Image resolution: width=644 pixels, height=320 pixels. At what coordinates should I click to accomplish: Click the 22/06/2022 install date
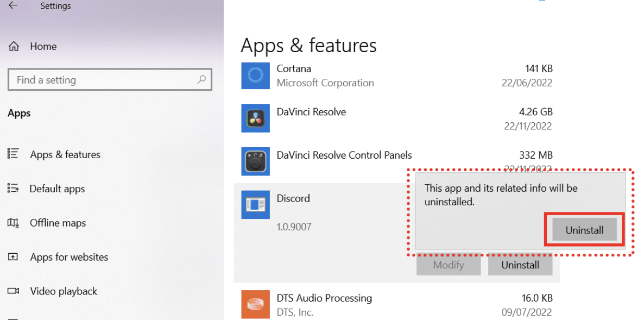[527, 83]
